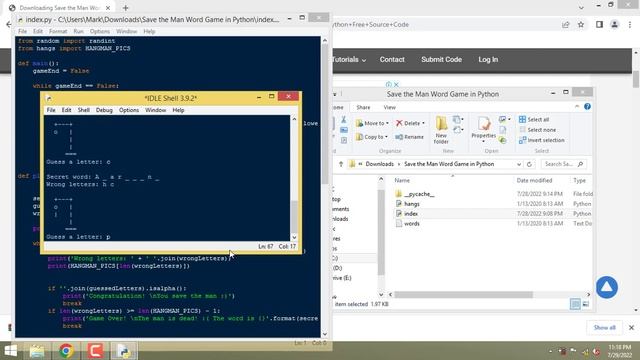Click the Rename icon in Explorer ribbon
Viewport: 640px width, 360px height.
pyautogui.click(x=399, y=137)
